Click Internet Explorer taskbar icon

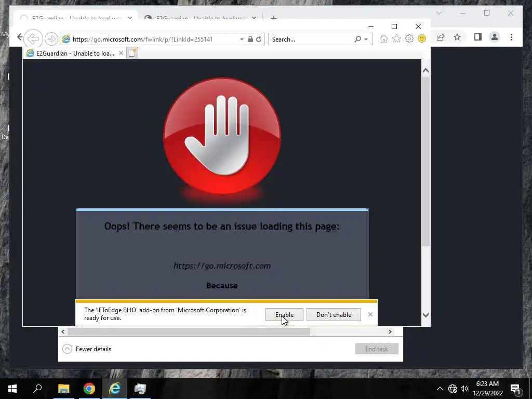[x=115, y=389]
